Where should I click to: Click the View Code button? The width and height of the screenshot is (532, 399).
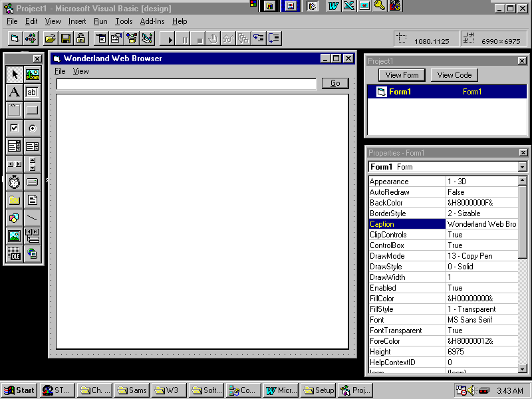click(x=454, y=75)
